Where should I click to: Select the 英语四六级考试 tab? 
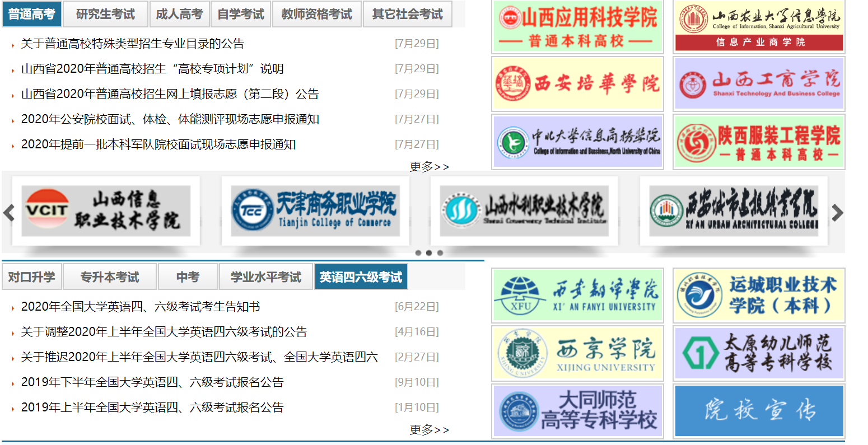(x=361, y=277)
